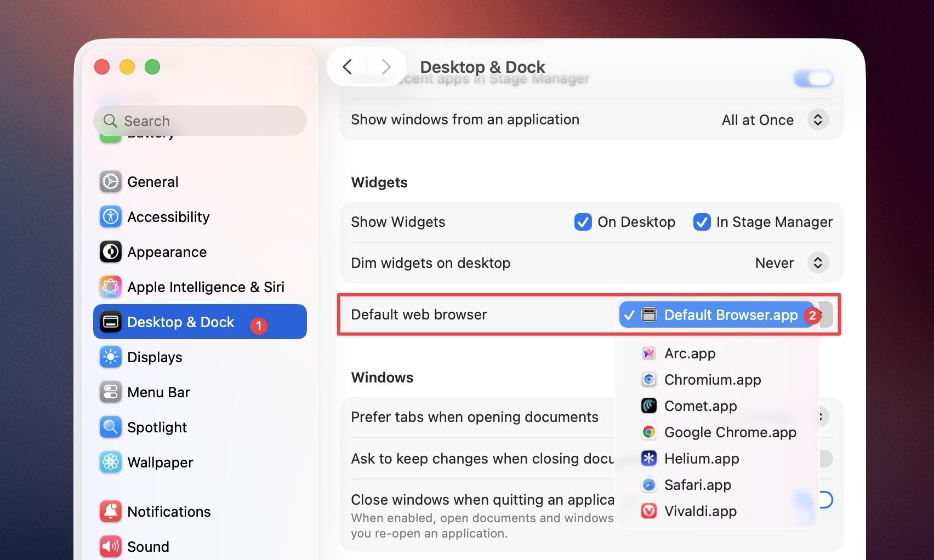Open General settings pane

point(200,182)
